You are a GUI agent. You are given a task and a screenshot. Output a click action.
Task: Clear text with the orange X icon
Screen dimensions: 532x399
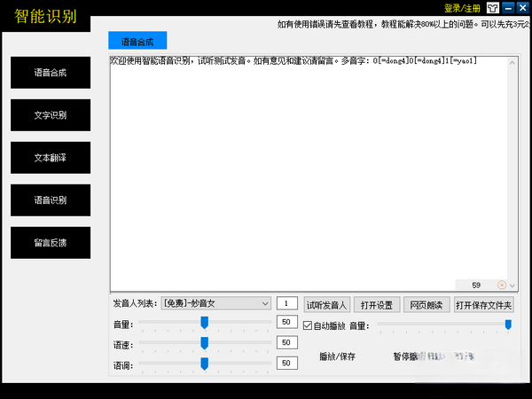tap(502, 285)
